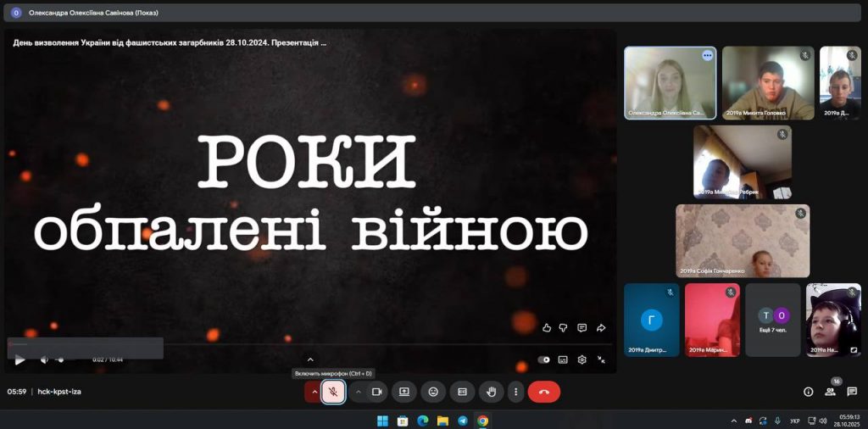Screen dimensions: 868x429
Task: Open options on Олександра's video tile
Action: [x=707, y=55]
